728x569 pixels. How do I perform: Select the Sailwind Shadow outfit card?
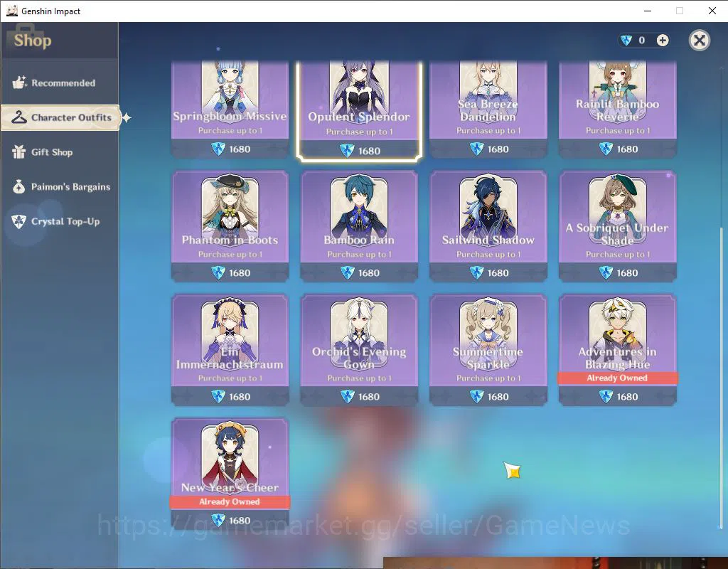point(488,226)
